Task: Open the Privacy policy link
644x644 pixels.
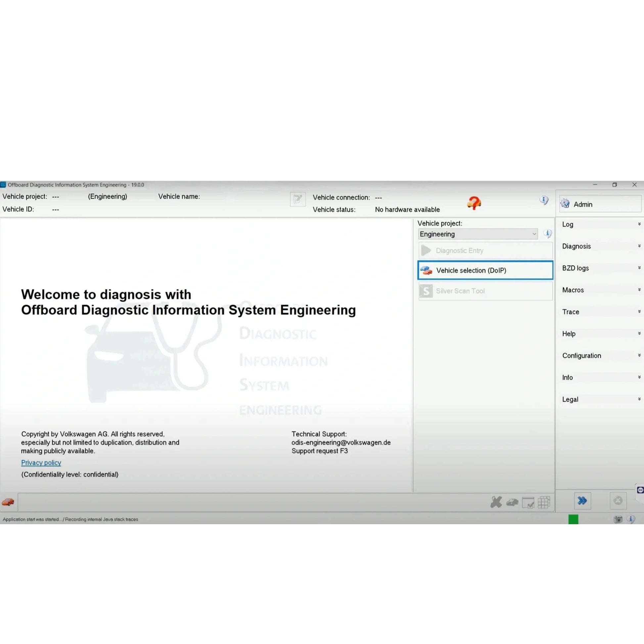Action: tap(41, 463)
